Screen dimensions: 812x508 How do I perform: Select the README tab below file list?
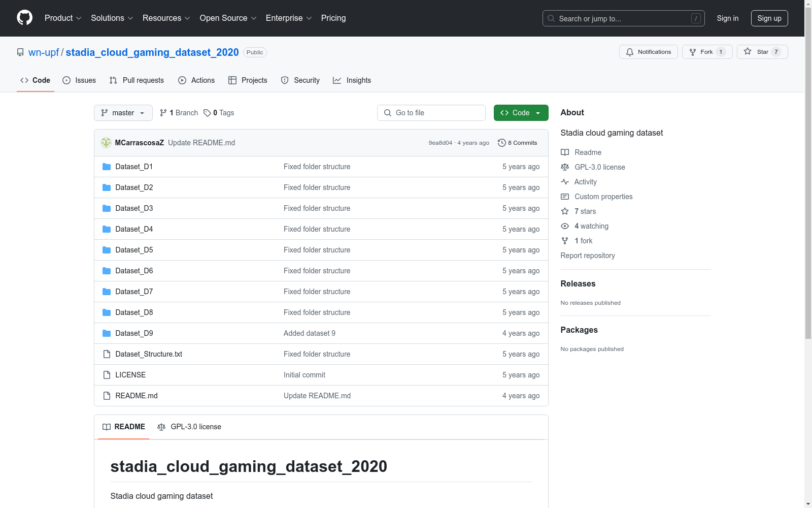coord(124,427)
